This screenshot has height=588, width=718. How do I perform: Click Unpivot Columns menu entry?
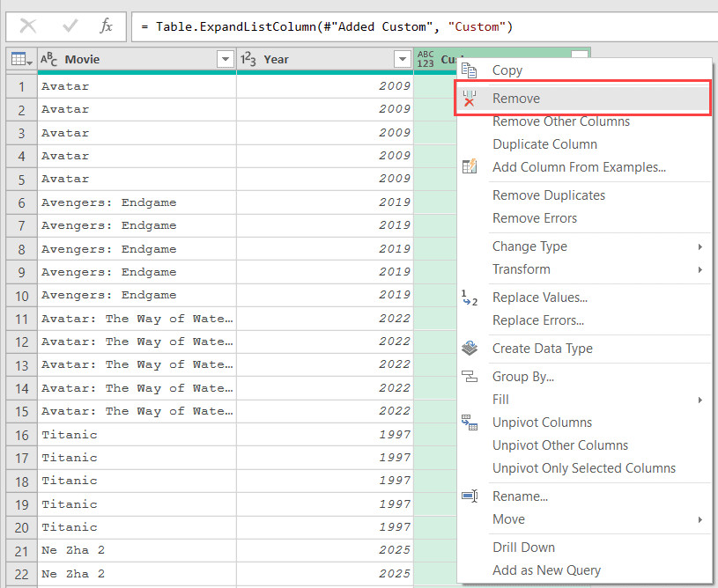pyautogui.click(x=542, y=423)
